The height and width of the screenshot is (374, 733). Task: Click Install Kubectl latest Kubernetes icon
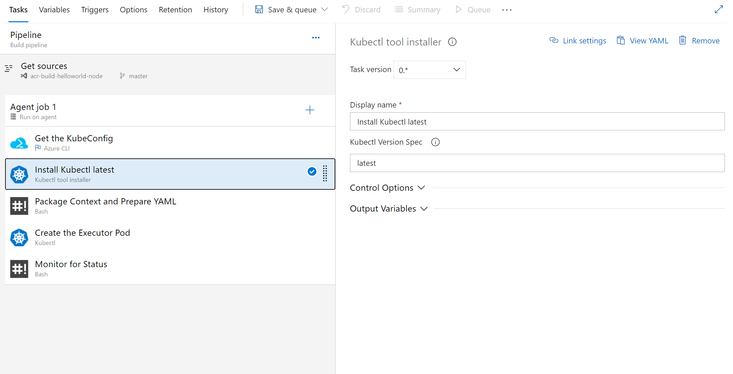tap(19, 174)
